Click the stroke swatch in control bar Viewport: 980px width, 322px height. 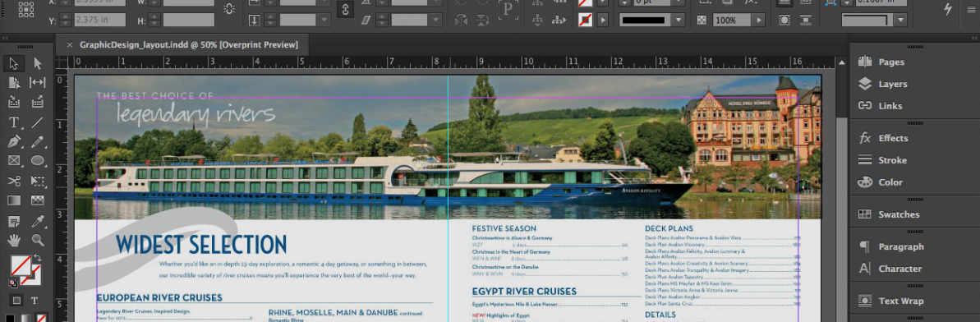[x=586, y=20]
